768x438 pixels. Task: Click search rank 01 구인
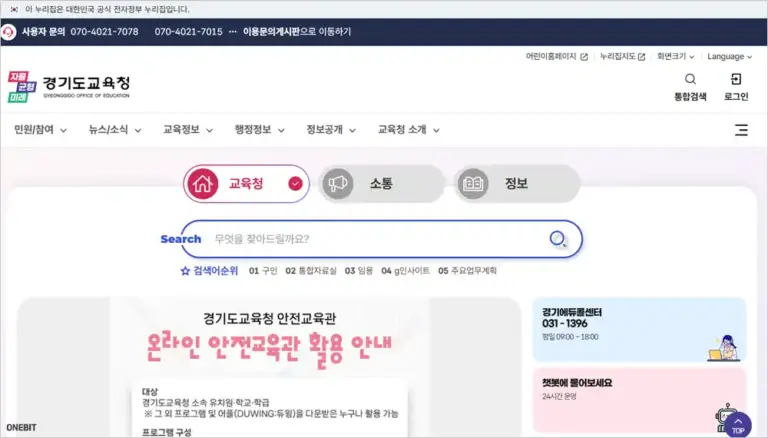coord(263,271)
